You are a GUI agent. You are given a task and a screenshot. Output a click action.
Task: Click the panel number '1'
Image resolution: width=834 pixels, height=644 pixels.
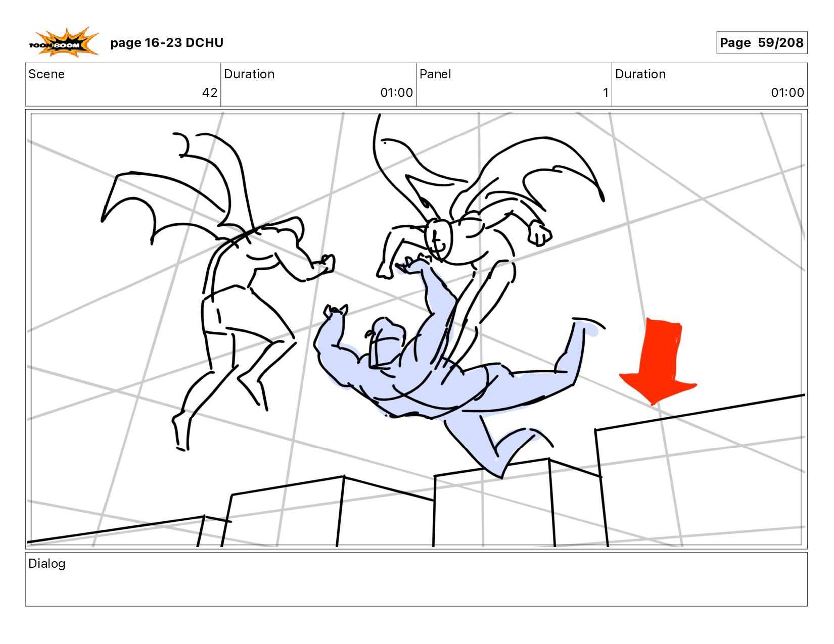(x=606, y=92)
